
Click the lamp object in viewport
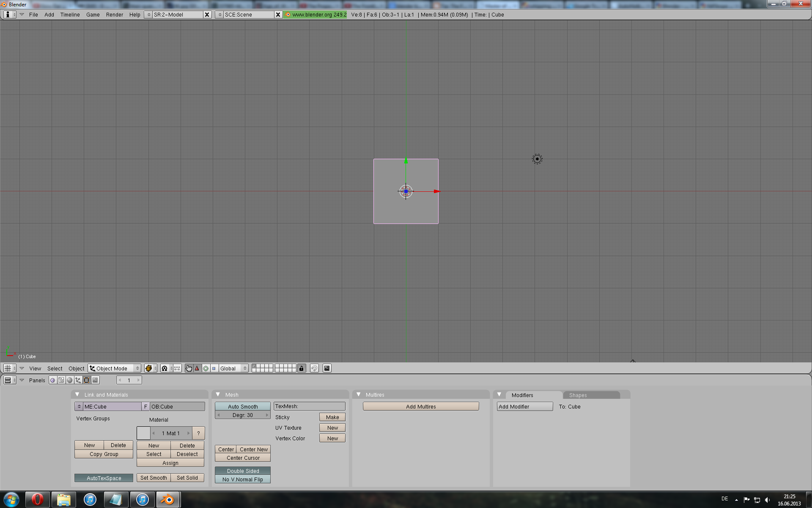(537, 159)
